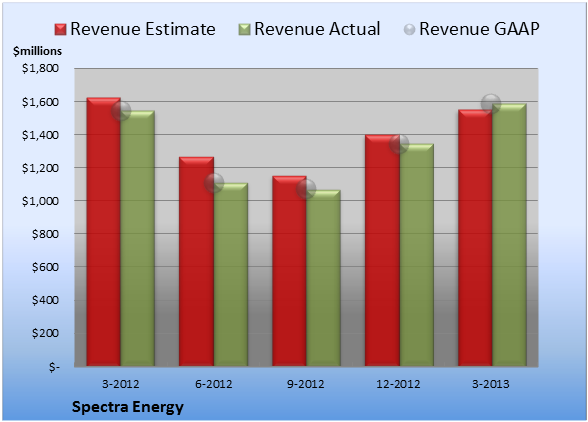Click the $200 axis value
Screen dimensions: 588x422
coord(45,333)
